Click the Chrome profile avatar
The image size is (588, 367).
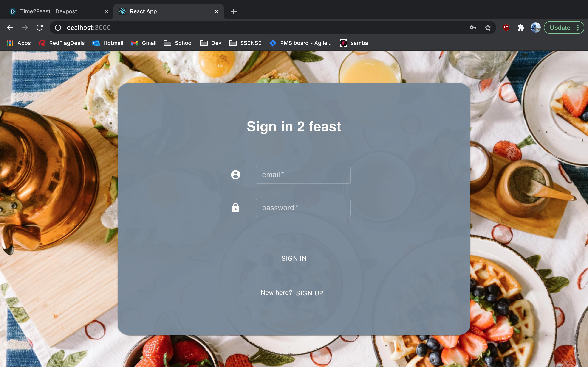[535, 28]
